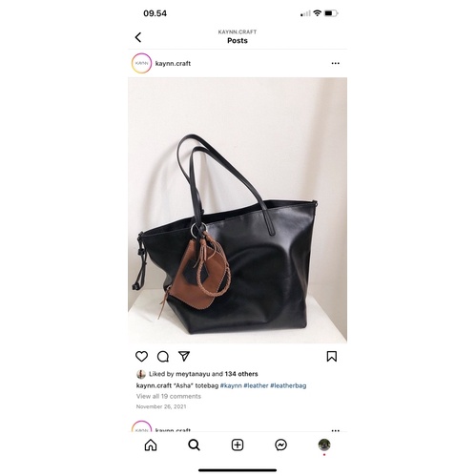The image size is (476, 476).
Task: View kaynn.craft story ring avatar
Action: tap(141, 63)
